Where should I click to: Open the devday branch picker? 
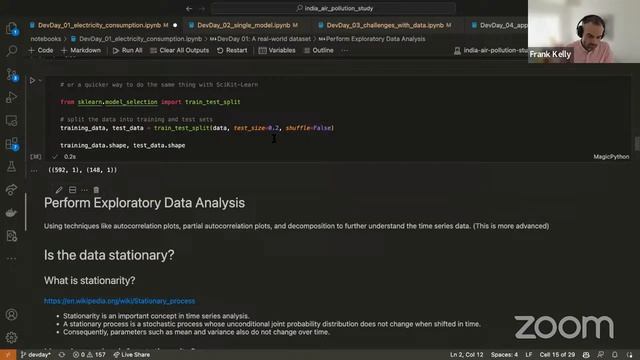point(36,355)
